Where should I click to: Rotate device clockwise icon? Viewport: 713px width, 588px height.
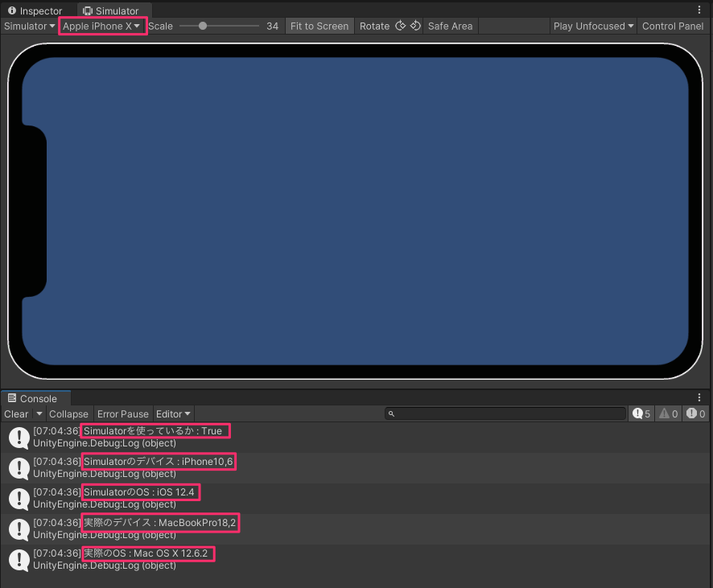(x=415, y=26)
